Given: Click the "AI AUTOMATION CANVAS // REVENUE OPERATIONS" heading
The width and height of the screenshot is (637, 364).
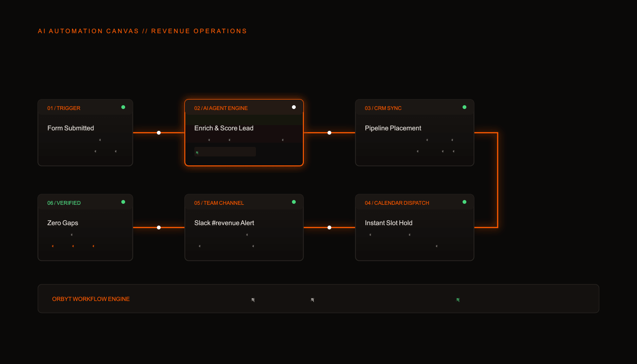Looking at the screenshot, I should point(143,31).
